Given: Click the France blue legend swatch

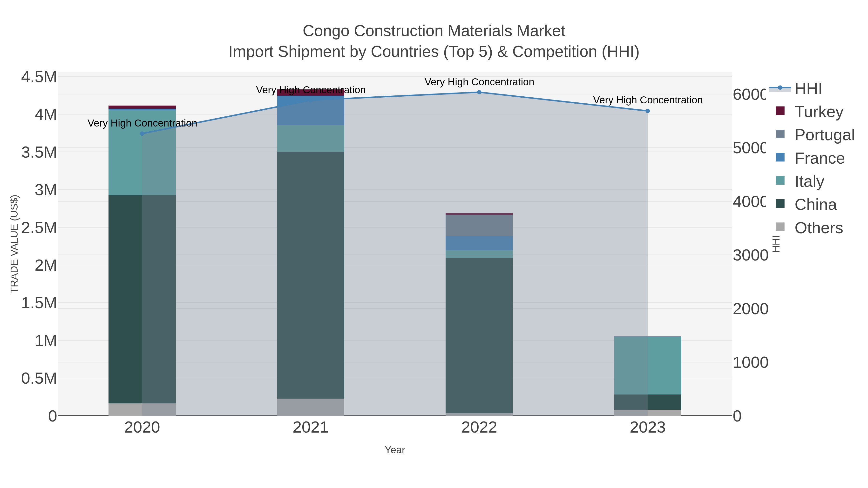Looking at the screenshot, I should pyautogui.click(x=780, y=157).
